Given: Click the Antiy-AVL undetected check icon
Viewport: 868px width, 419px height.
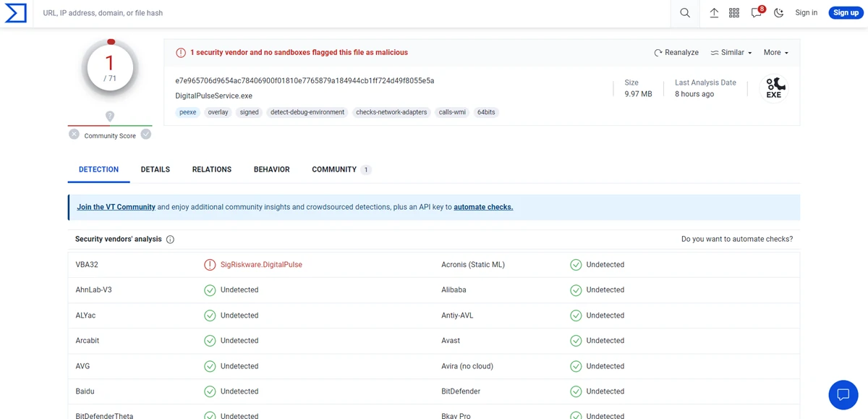Looking at the screenshot, I should (576, 316).
